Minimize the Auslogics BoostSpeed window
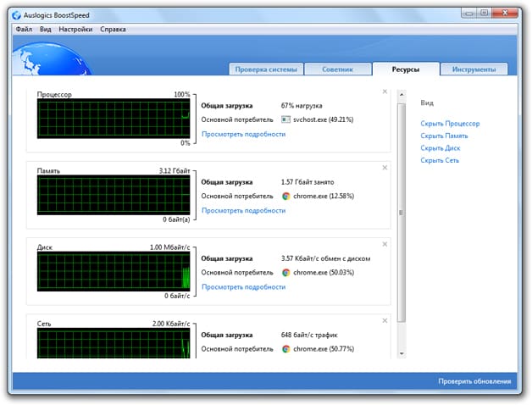Viewport: 532px width, 405px height. (469, 14)
